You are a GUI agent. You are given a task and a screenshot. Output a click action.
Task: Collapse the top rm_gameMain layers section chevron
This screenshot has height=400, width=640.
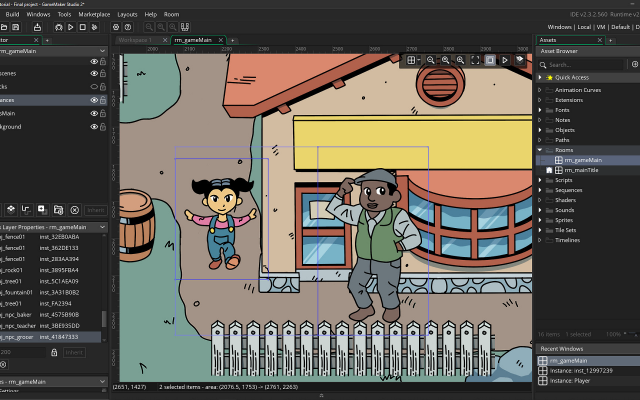102,51
